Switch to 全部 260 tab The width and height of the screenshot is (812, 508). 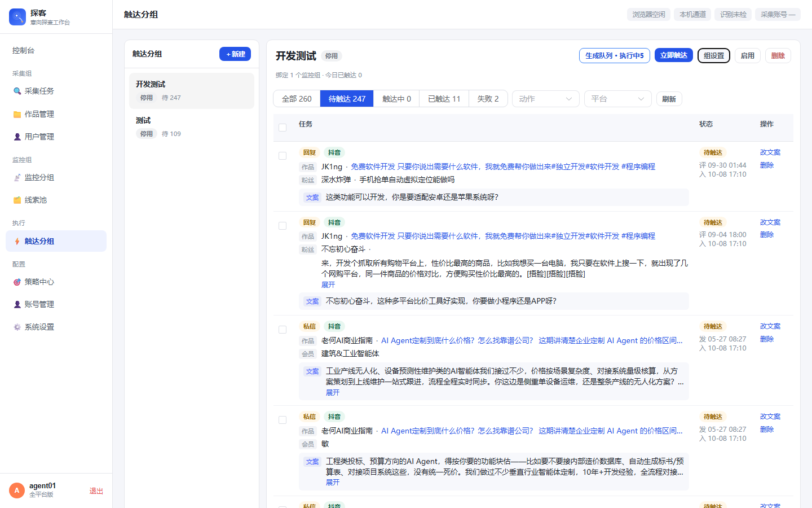[297, 99]
